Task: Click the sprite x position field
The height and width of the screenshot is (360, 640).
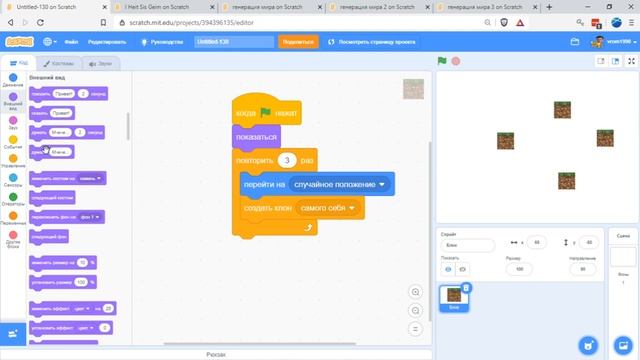Action: coord(537,242)
